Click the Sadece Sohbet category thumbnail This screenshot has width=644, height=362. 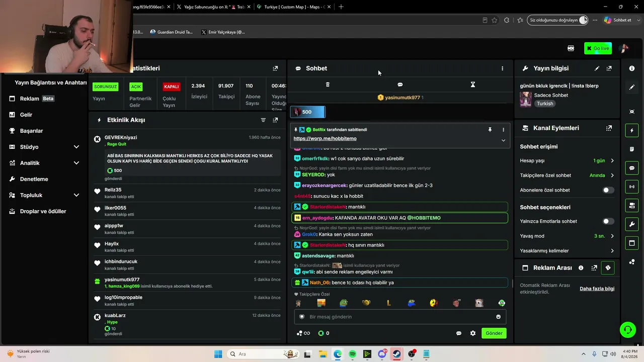tap(526, 99)
